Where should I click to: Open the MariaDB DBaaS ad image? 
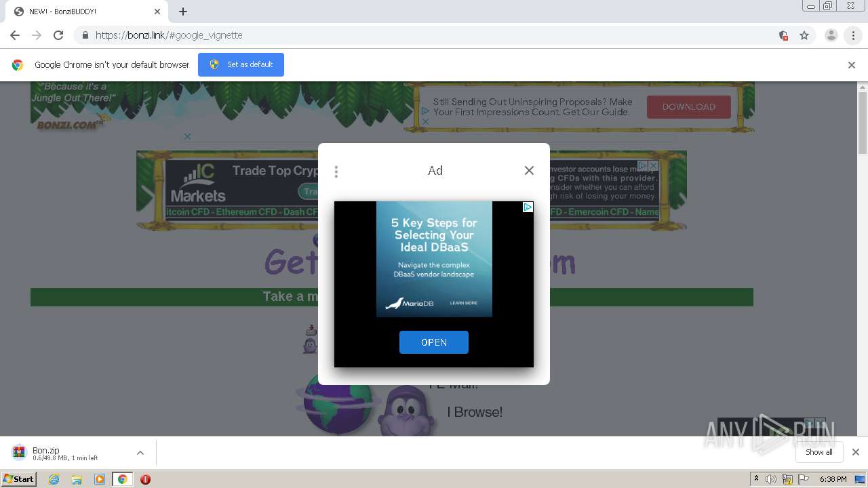point(434,259)
